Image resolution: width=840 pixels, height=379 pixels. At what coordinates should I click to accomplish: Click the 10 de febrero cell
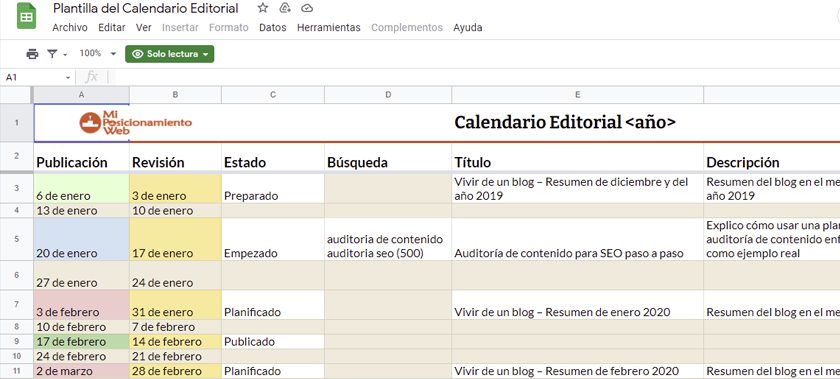tap(81, 327)
